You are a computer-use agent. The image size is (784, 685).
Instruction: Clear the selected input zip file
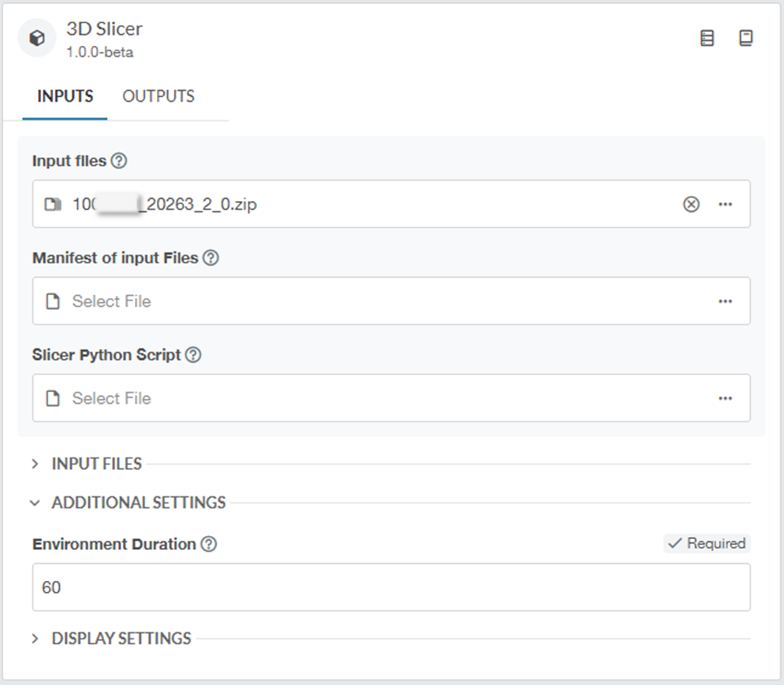pyautogui.click(x=691, y=204)
